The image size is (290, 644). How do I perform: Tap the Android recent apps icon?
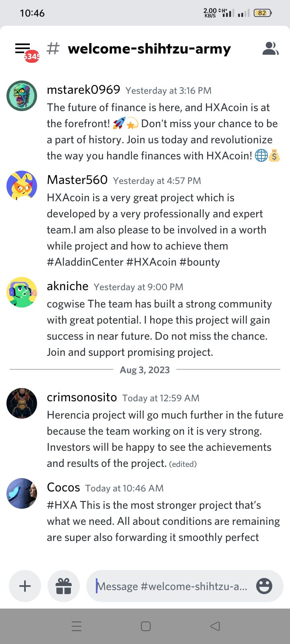[77, 626]
